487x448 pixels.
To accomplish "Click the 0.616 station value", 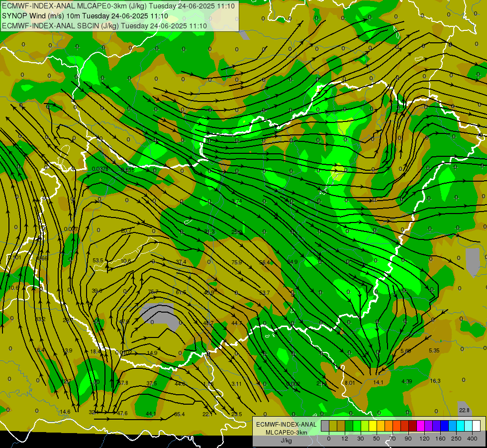I will (x=128, y=170).
